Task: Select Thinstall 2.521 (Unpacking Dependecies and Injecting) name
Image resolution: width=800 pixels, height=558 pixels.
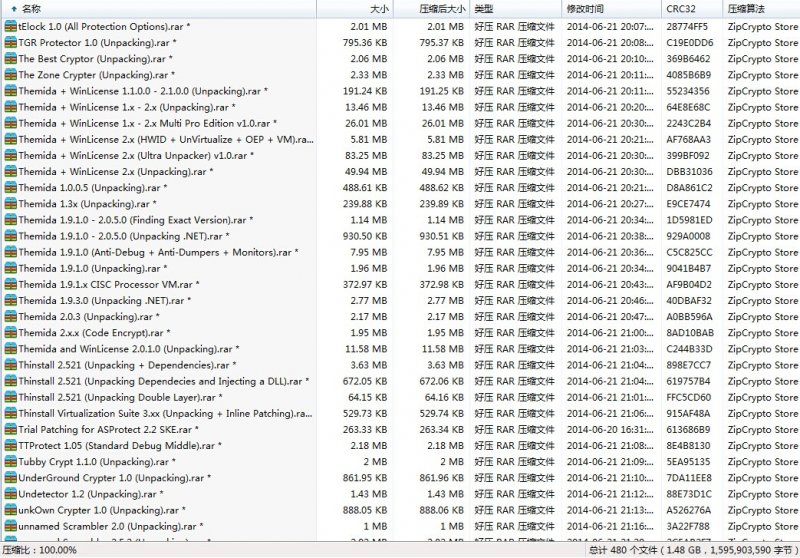Action: (164, 382)
